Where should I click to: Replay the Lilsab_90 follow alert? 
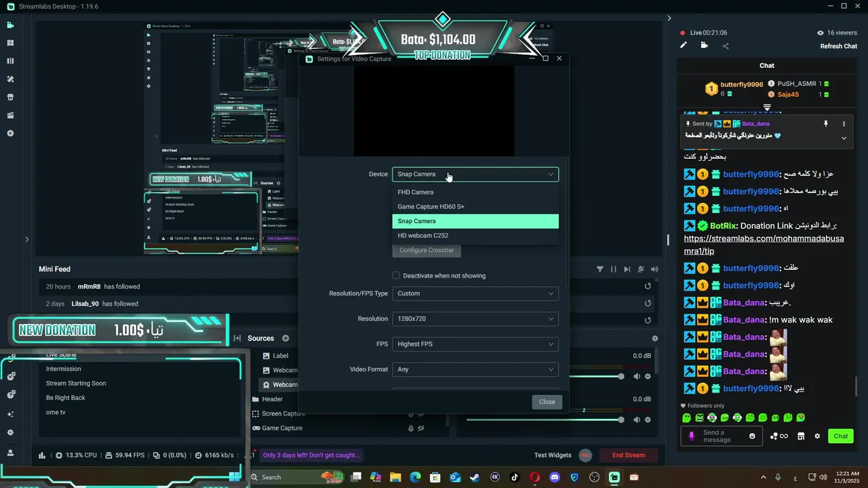[648, 304]
